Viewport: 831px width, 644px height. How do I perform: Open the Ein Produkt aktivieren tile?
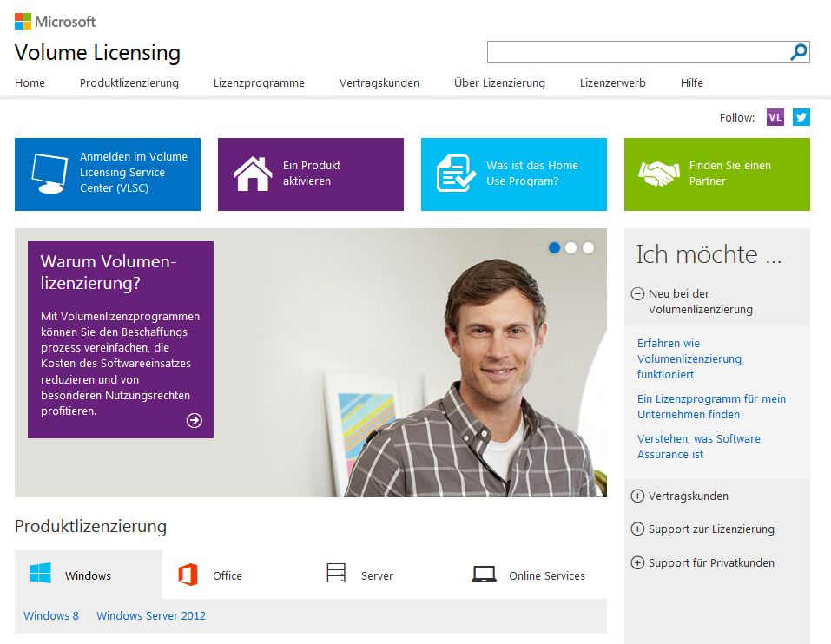click(311, 174)
